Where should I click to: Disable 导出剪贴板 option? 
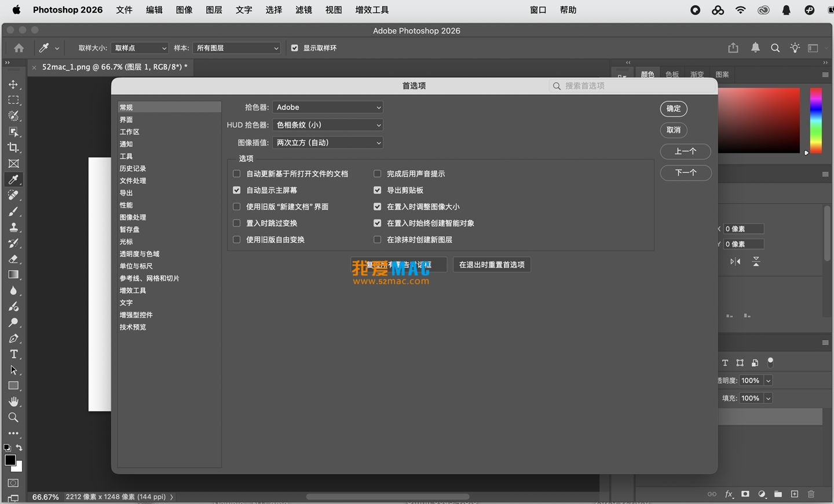pyautogui.click(x=377, y=190)
